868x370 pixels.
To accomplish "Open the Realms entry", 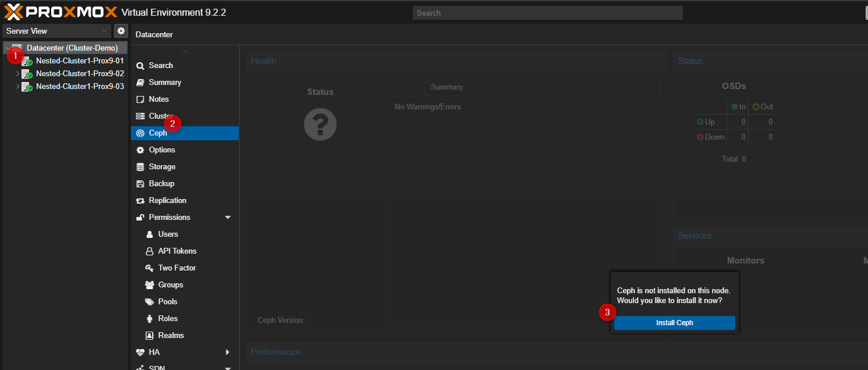I will [185, 336].
